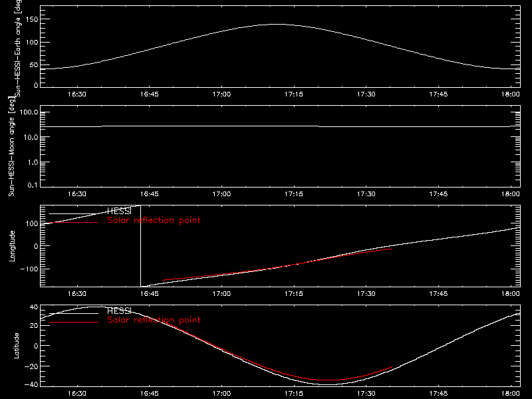The height and width of the screenshot is (399, 532).
Task: Click the 100.0 tick on Moon angle plot
Action: click(29, 112)
